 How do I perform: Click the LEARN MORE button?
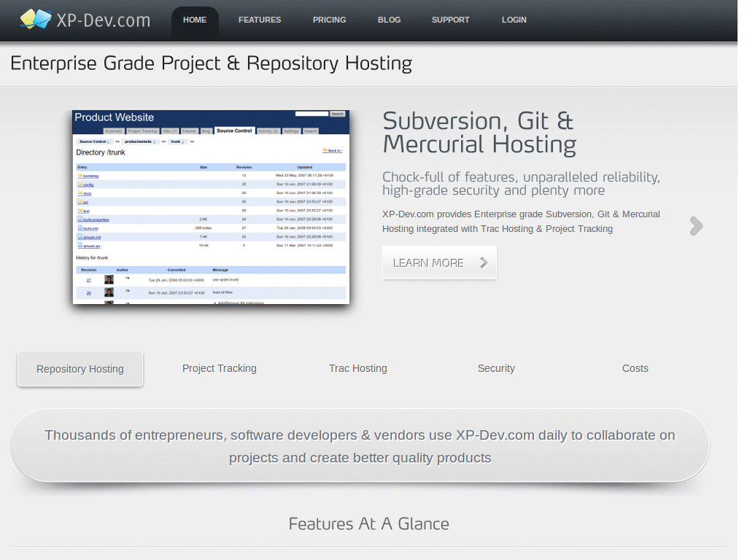[x=439, y=262]
